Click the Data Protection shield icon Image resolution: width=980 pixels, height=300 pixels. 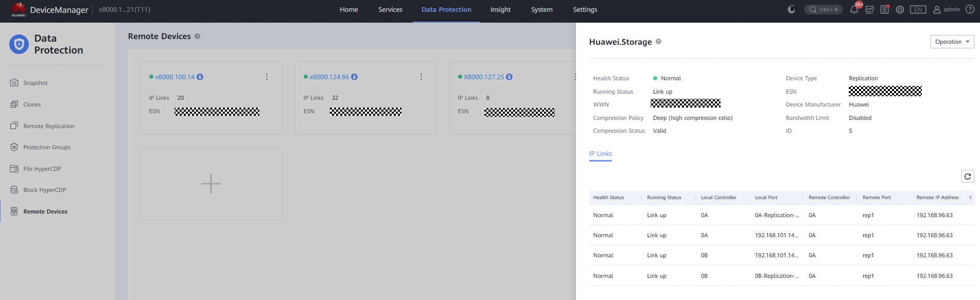[19, 44]
